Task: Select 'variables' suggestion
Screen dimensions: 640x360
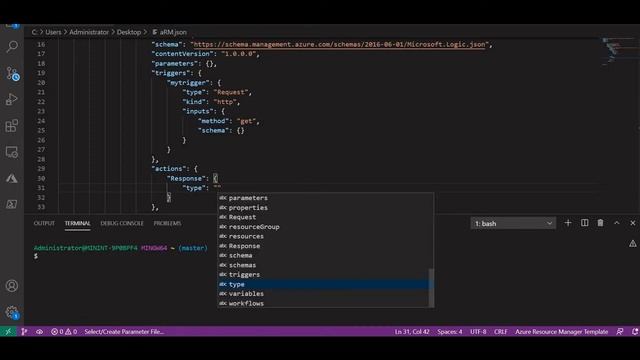Action: coord(325,294)
